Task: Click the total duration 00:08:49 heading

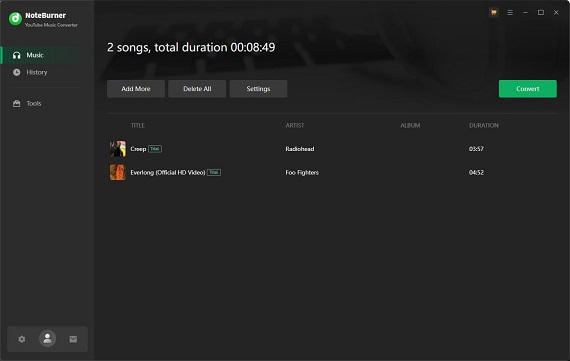Action: (191, 48)
